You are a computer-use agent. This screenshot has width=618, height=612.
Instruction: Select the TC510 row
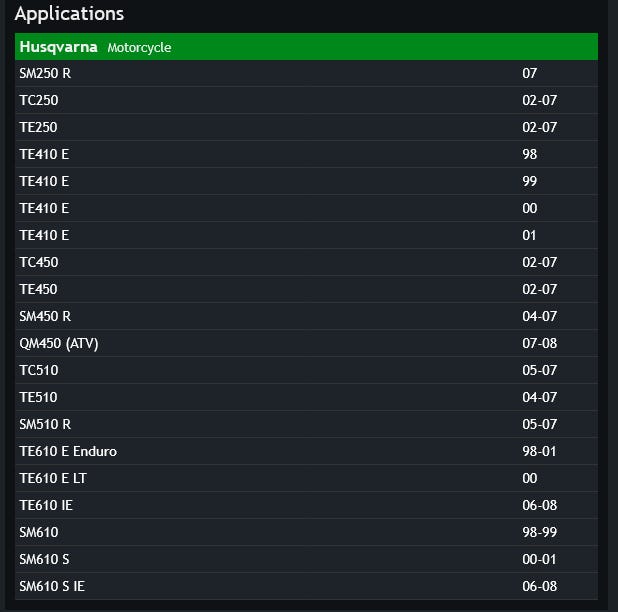306,370
